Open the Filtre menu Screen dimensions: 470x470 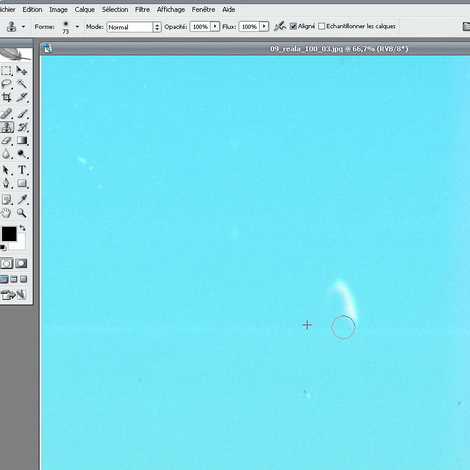click(x=142, y=10)
